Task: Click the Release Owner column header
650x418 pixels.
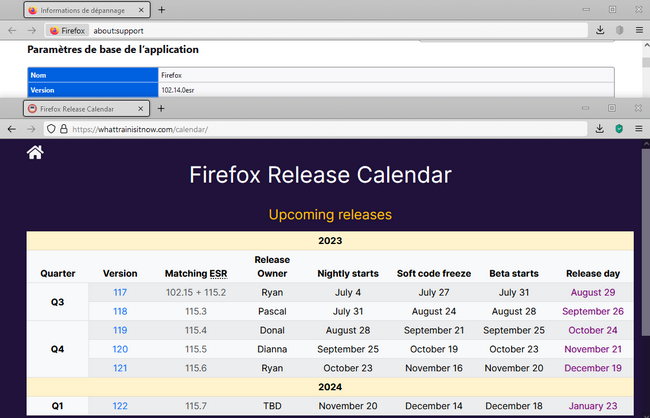Action: point(272,267)
